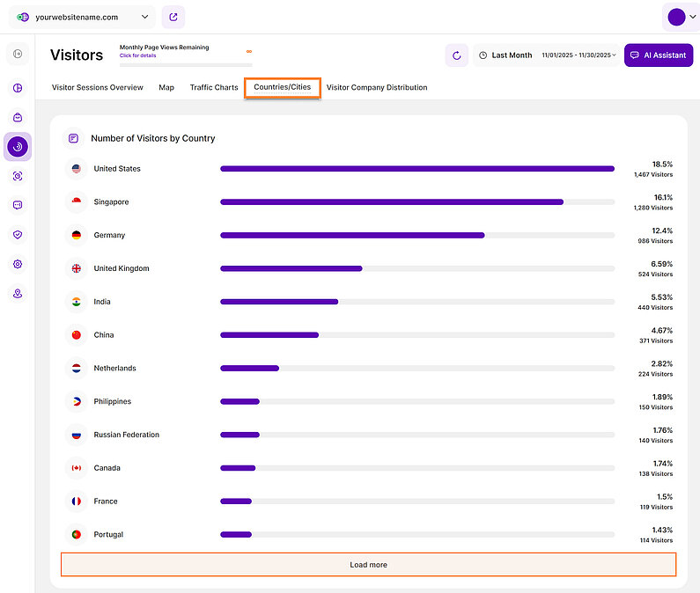Click the map pin icon in sidebar
Viewport: 700px width, 593px height.
point(18,294)
